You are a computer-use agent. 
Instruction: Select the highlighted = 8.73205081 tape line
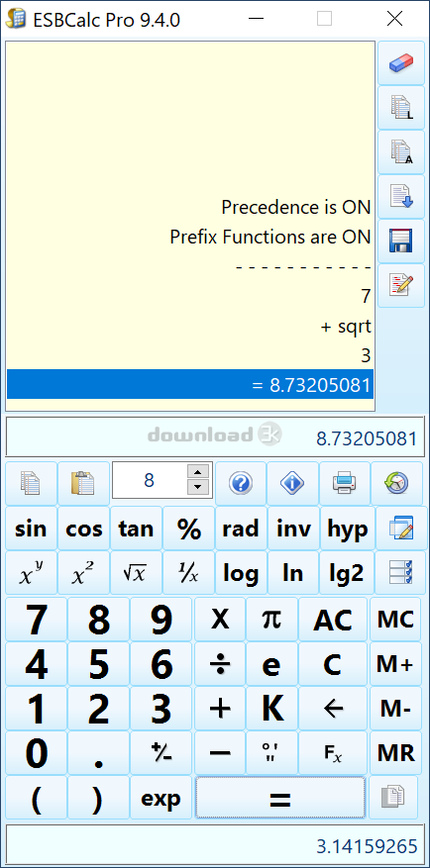pos(190,384)
